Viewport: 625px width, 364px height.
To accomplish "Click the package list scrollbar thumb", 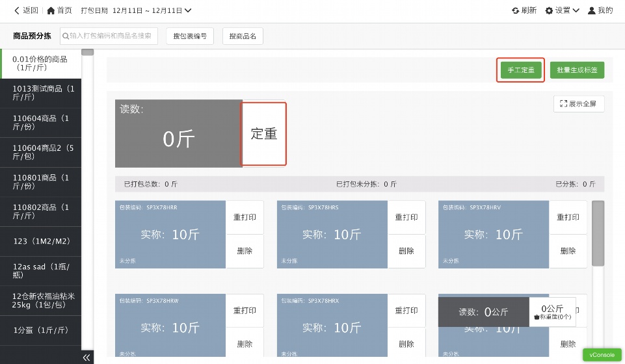I will tap(598, 233).
